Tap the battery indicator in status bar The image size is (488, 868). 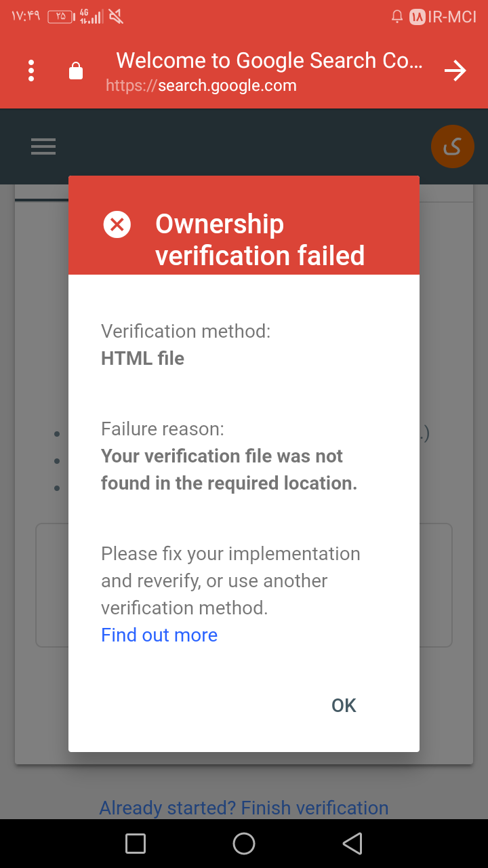pyautogui.click(x=61, y=16)
